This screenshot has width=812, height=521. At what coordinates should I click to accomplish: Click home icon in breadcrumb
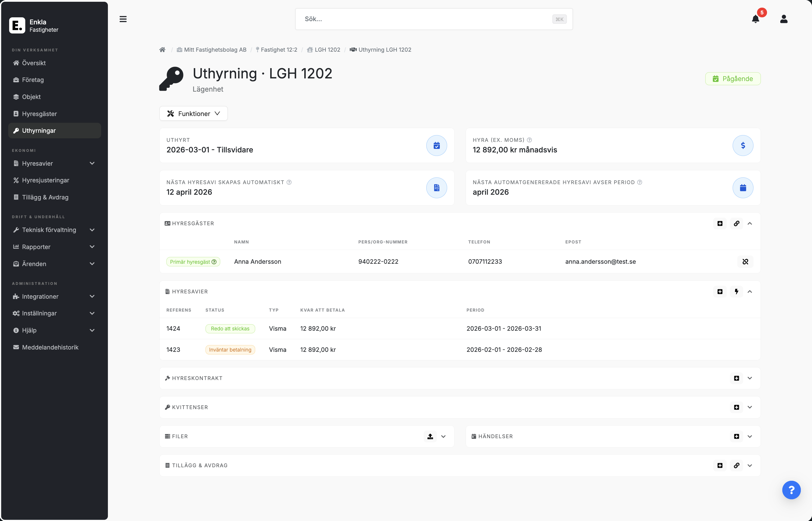pos(162,50)
